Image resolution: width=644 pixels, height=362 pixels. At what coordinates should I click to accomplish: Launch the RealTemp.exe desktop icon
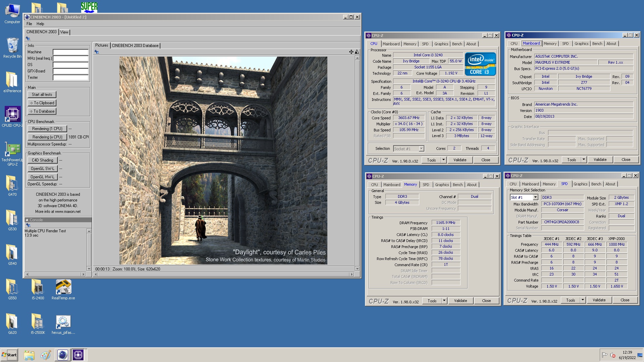[x=63, y=289]
